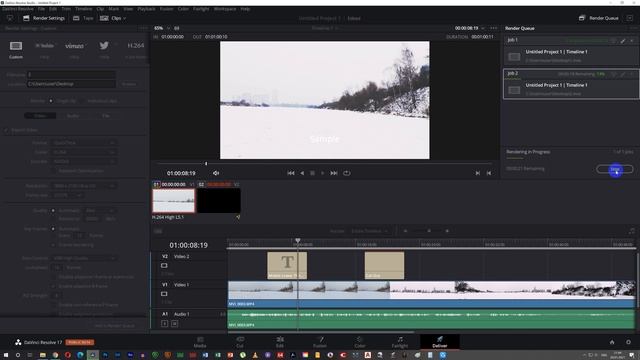
Task: Go to the Cut page
Action: [240, 342]
